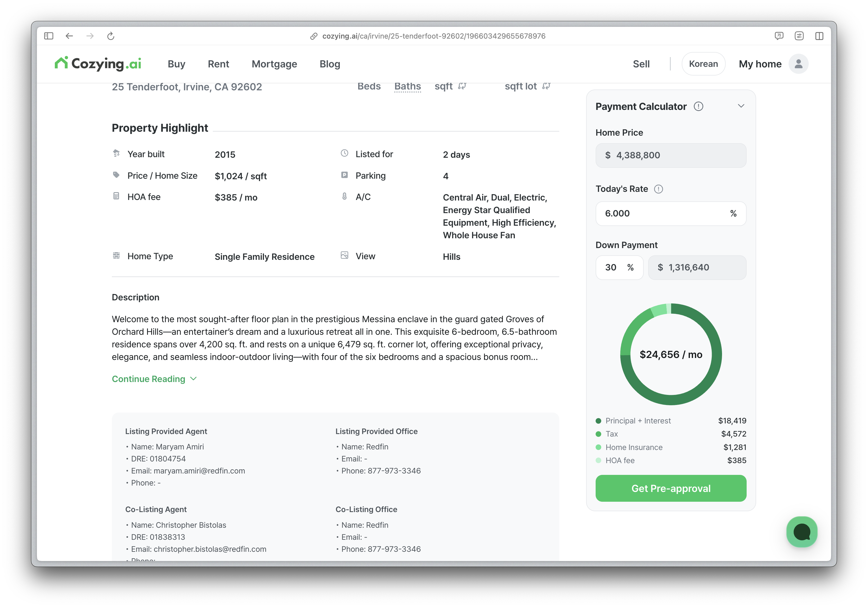The image size is (868, 608).
Task: Click the Down Payment dollar amount field
Action: 697,268
